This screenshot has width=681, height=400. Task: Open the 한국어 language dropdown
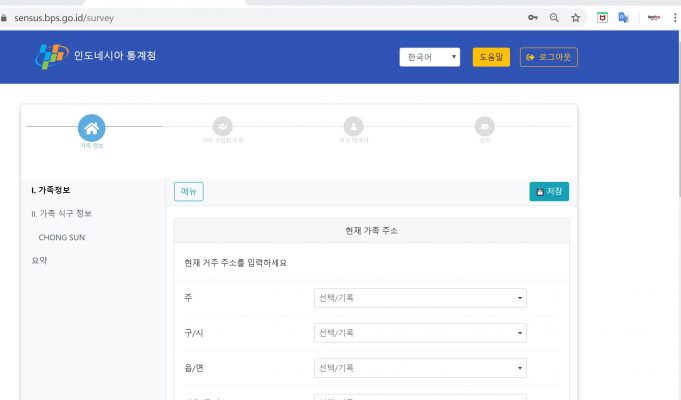click(x=429, y=57)
